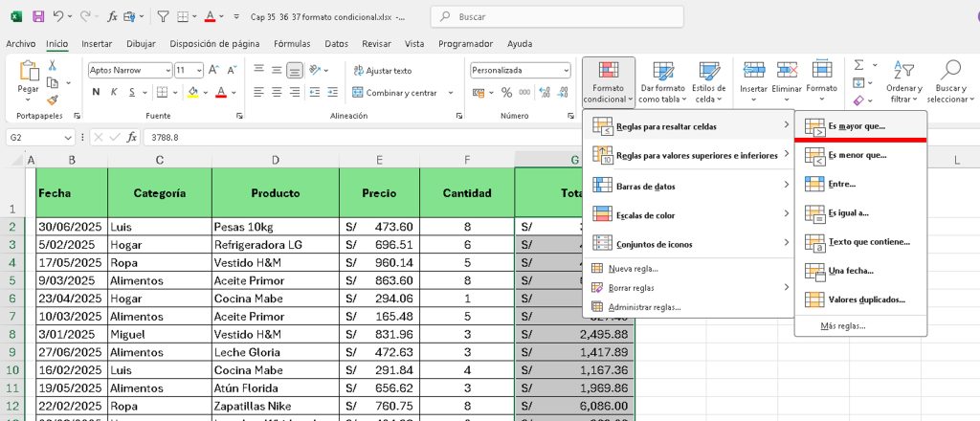Click the increase indent icon

pyautogui.click(x=332, y=93)
